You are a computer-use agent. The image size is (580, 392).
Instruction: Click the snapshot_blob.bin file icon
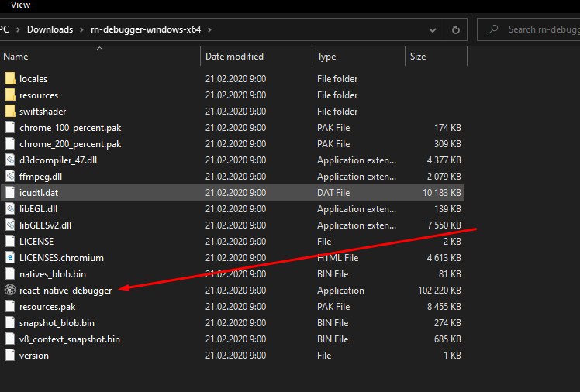click(10, 322)
